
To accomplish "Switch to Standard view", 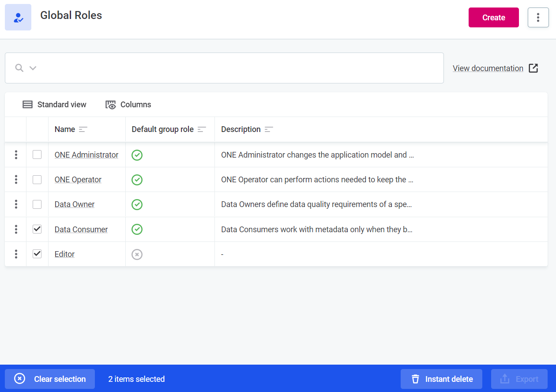I will click(x=54, y=105).
